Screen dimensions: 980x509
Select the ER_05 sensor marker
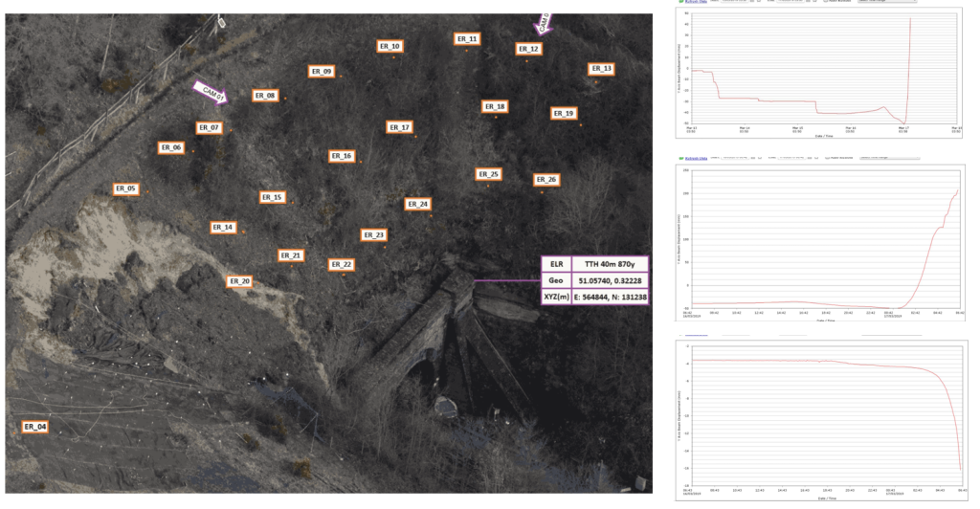coord(127,189)
